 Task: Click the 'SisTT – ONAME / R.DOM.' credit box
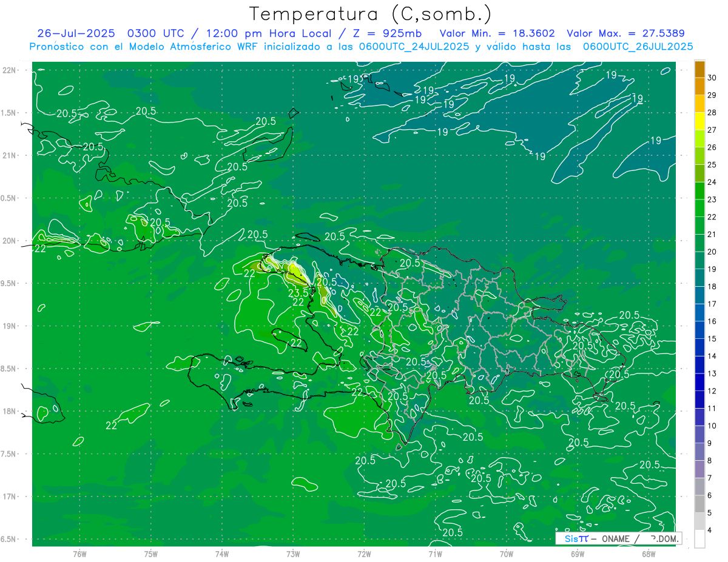[619, 538]
